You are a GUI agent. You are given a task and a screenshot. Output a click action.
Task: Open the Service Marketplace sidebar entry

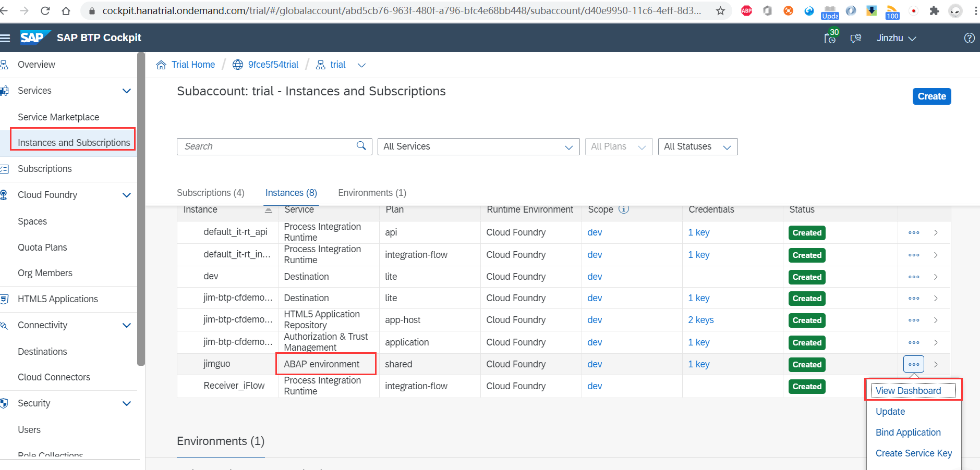click(58, 117)
